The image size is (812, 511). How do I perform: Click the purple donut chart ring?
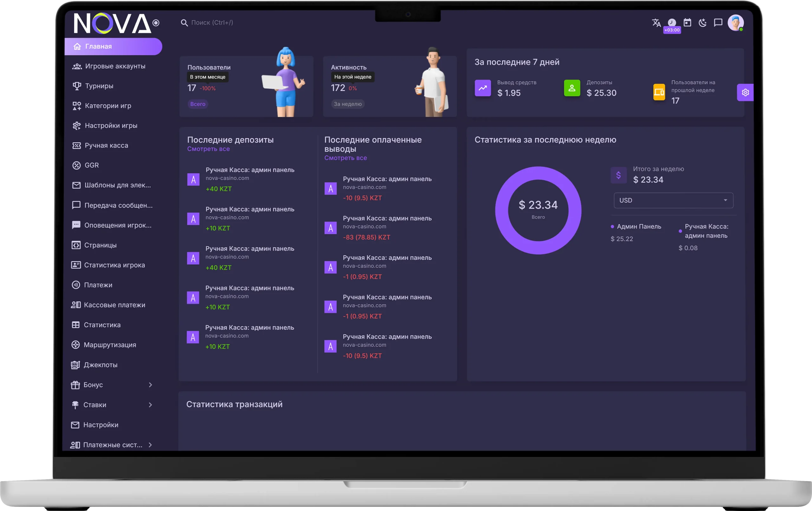pos(502,211)
